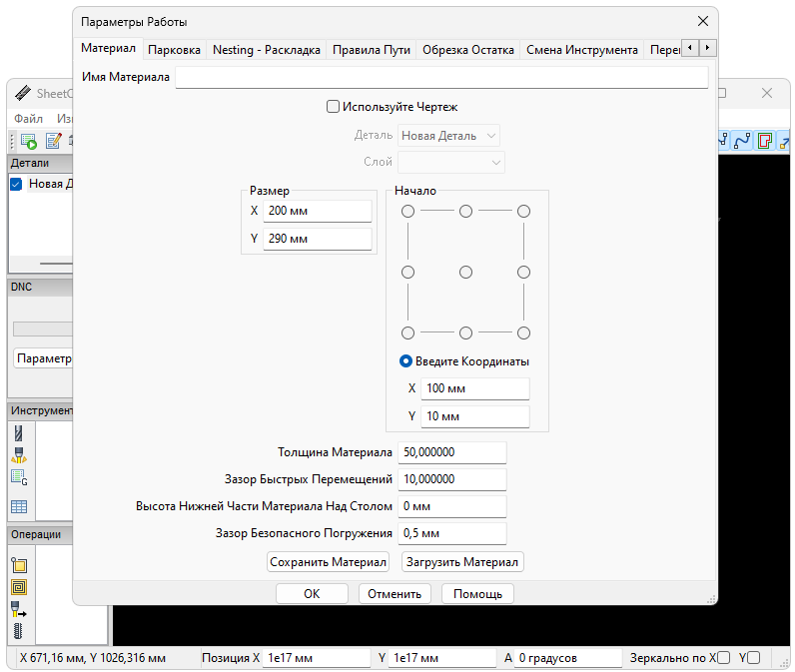The width and height of the screenshot is (795, 672).
Task: Click the Начало Y field showing 10 мм
Action: coord(475,416)
